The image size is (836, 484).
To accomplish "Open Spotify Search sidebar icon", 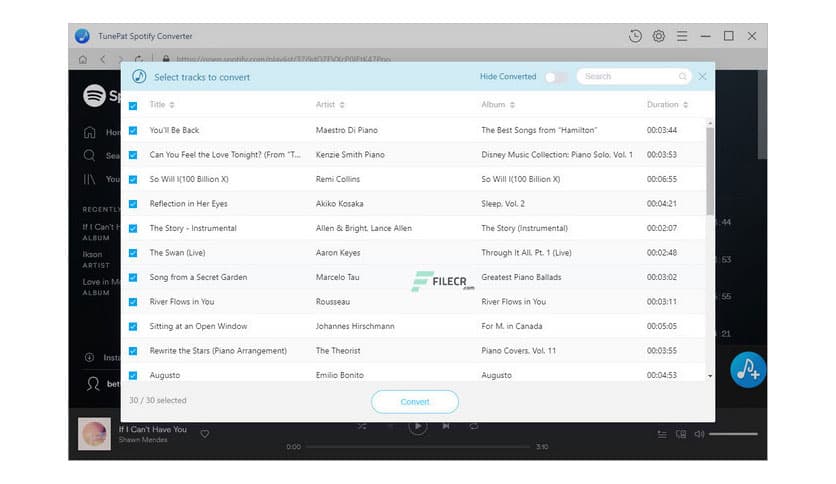I will (x=90, y=155).
